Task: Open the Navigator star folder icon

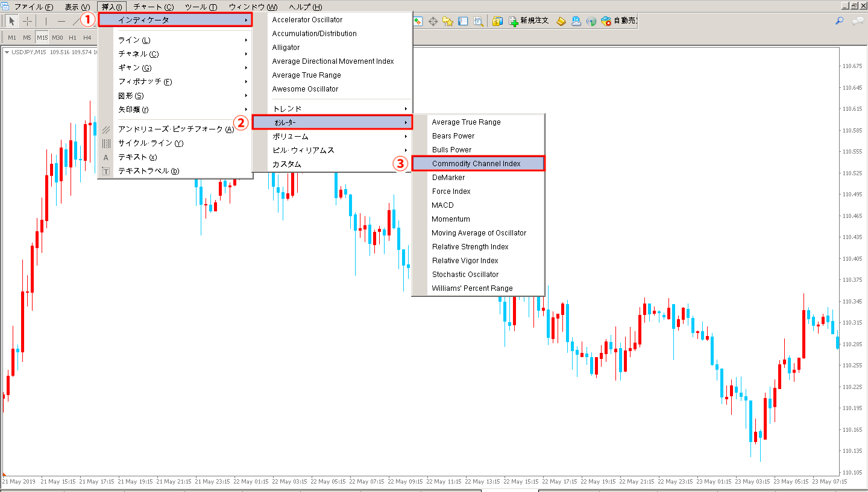Action: tap(448, 21)
